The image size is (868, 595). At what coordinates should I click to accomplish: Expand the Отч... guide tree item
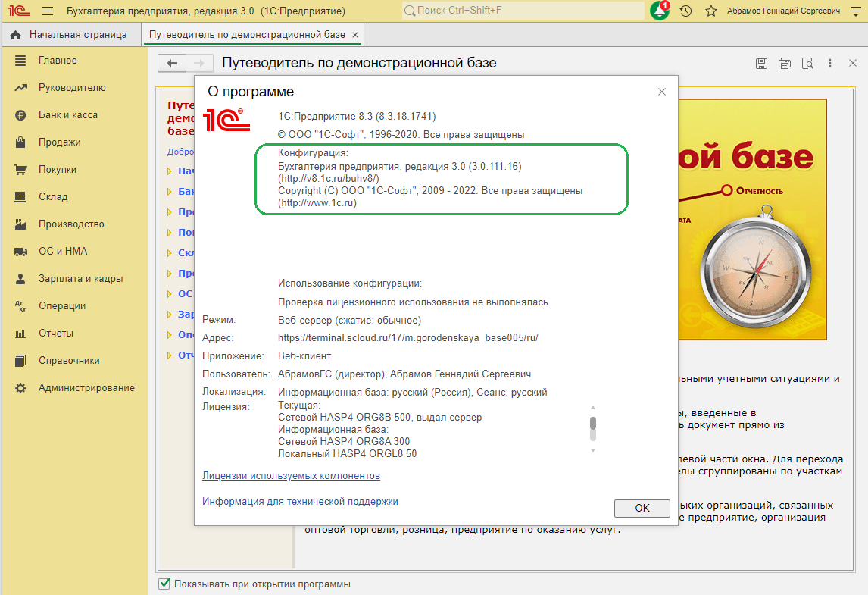tap(170, 355)
